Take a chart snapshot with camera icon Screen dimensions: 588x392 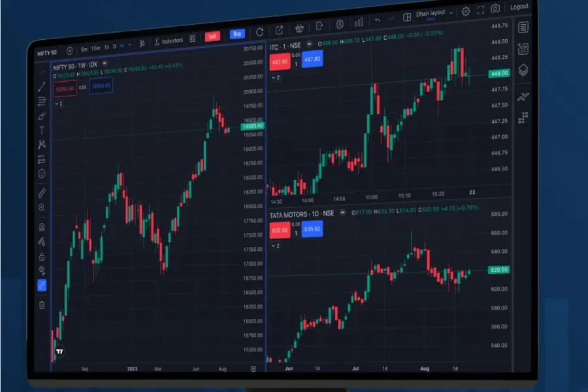tap(496, 9)
